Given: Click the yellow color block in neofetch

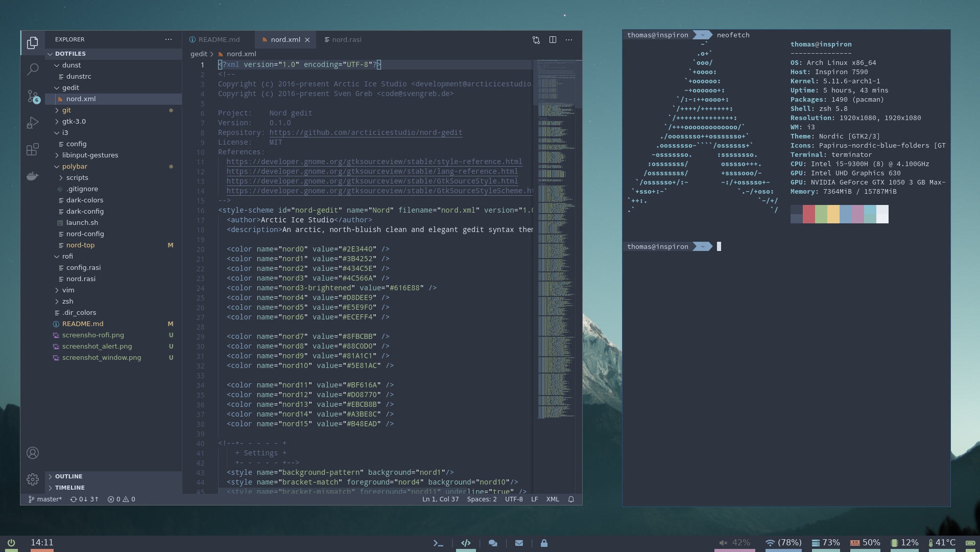Looking at the screenshot, I should pos(833,214).
